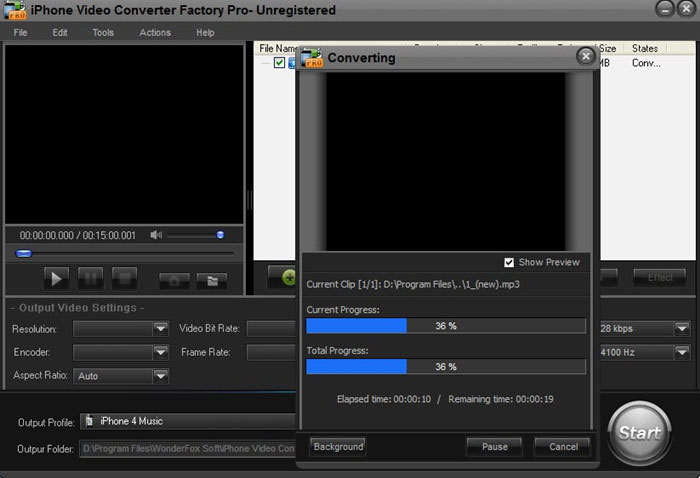
Task: Click the Conv... state of the file
Action: point(646,63)
